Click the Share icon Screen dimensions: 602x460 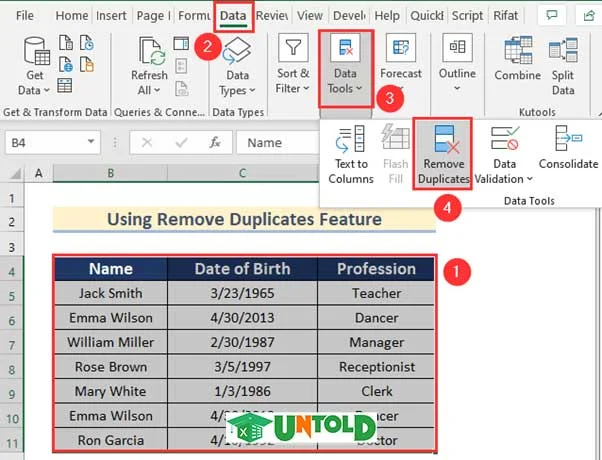[x=589, y=15]
